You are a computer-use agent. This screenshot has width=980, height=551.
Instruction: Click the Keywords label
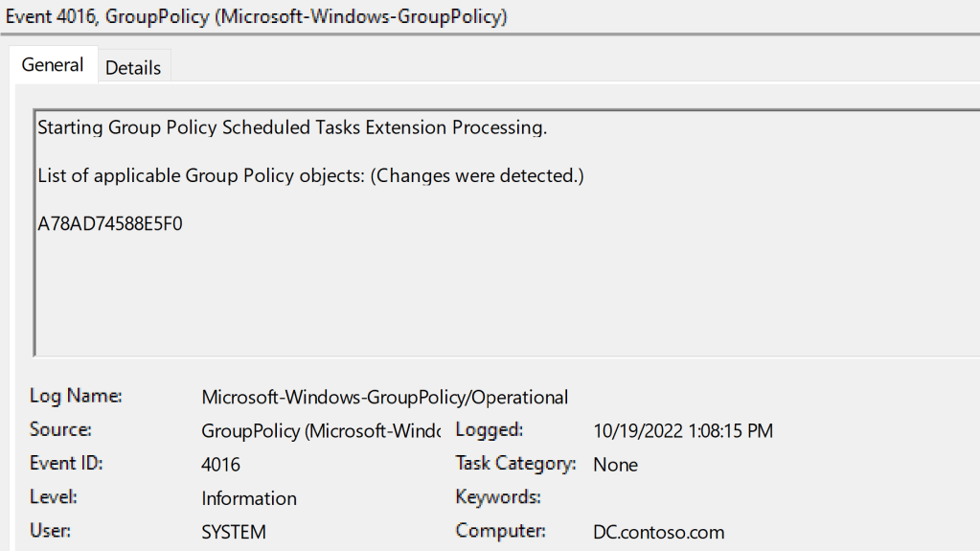coord(498,497)
